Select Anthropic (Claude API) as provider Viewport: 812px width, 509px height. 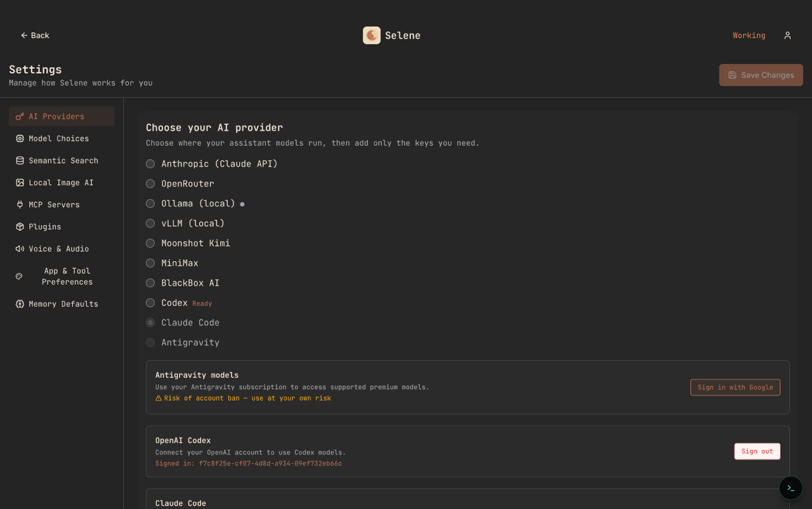[150, 164]
